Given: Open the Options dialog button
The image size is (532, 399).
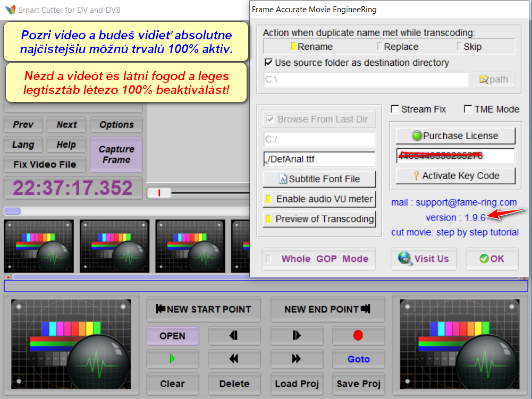Looking at the screenshot, I should (116, 124).
